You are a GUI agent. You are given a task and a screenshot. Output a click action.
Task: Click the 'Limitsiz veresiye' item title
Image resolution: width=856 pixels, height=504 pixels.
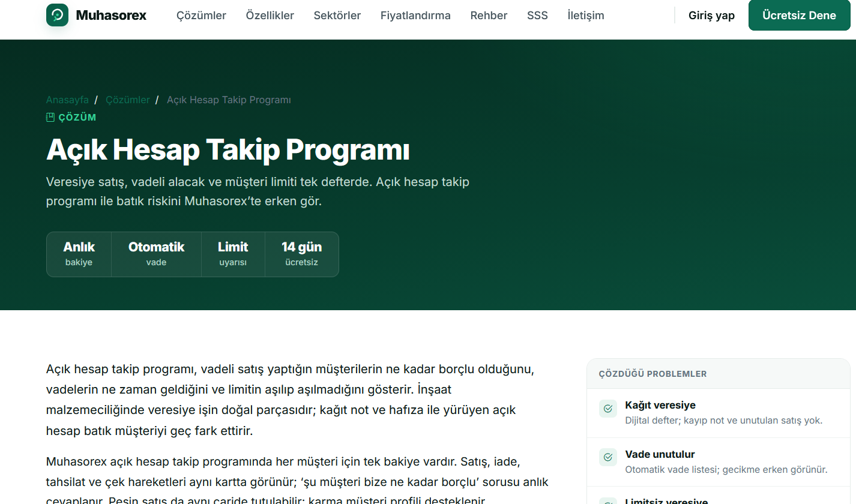pos(666,502)
